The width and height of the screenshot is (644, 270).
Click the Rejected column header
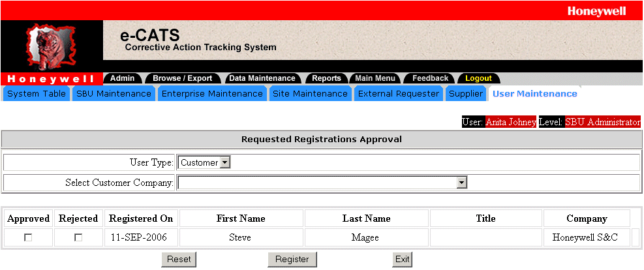point(78,218)
